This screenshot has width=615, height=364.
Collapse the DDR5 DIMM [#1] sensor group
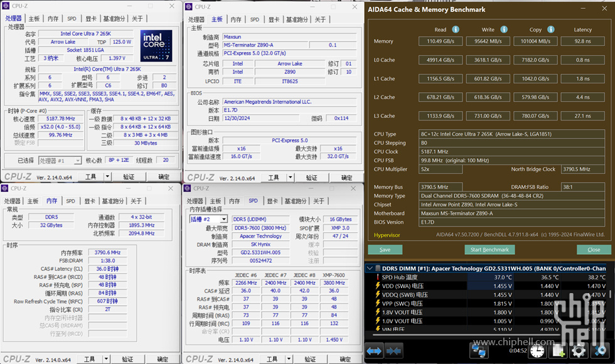coord(370,269)
